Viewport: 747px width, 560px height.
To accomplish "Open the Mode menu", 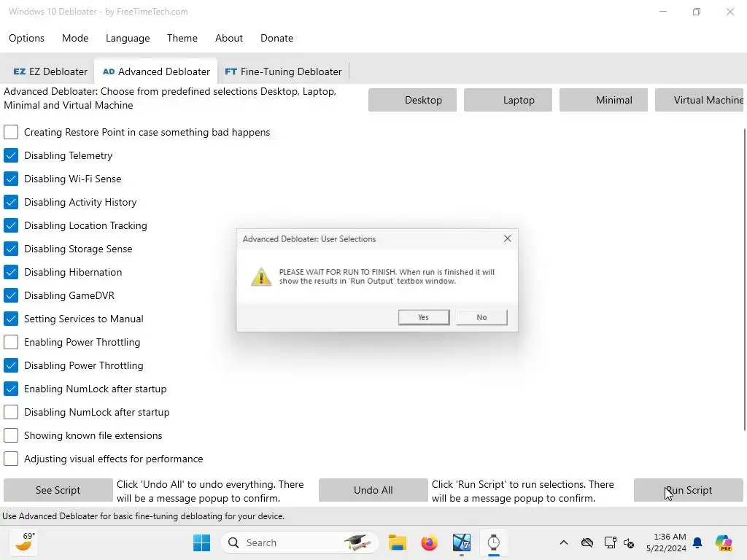I will (75, 38).
